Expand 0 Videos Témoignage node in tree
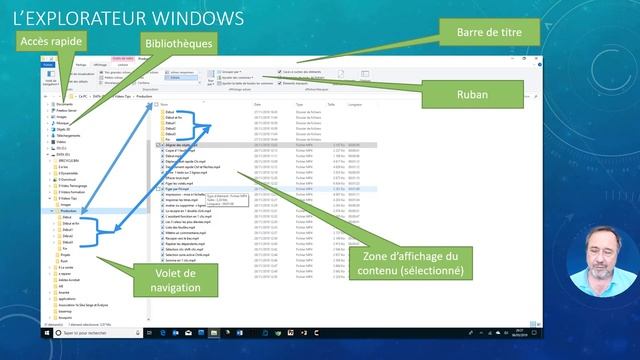This screenshot has height=360, width=640. 50,186
